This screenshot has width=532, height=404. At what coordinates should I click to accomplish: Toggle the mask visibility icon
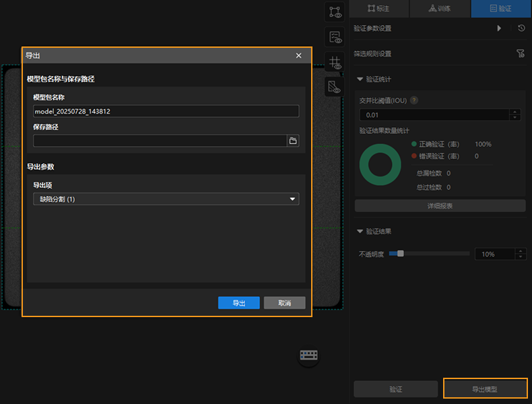pos(334,86)
